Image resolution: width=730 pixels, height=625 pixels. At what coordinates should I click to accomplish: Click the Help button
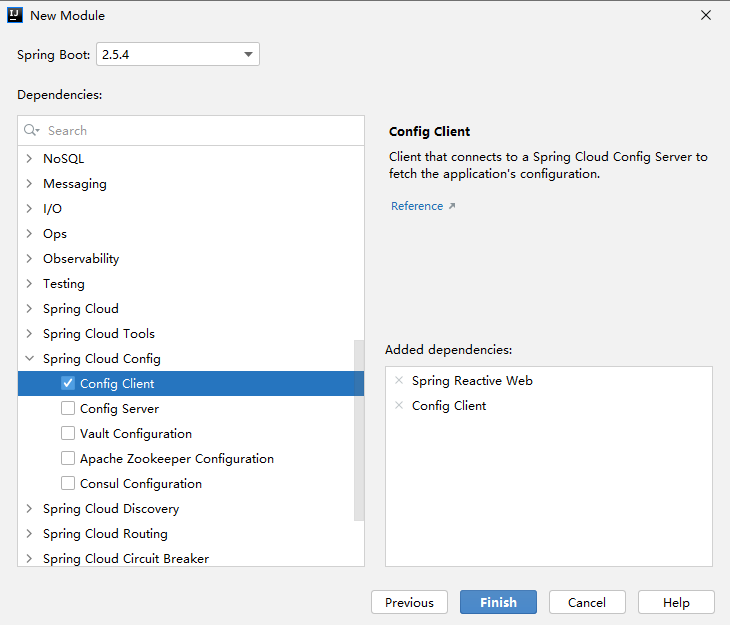click(676, 602)
